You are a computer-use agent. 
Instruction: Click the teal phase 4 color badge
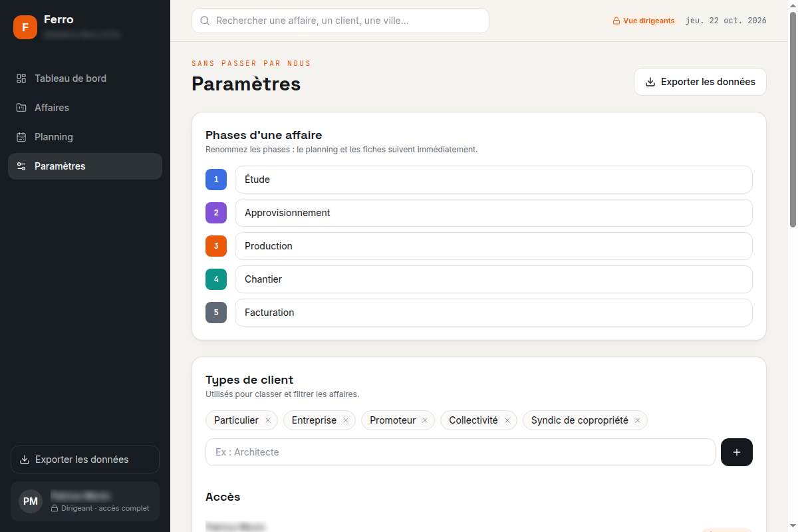click(x=216, y=279)
